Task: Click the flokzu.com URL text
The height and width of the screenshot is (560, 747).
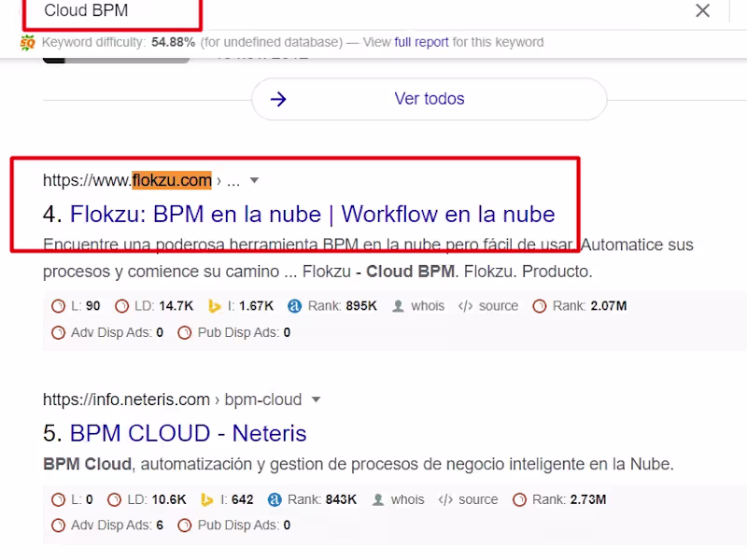Action: 127,180
